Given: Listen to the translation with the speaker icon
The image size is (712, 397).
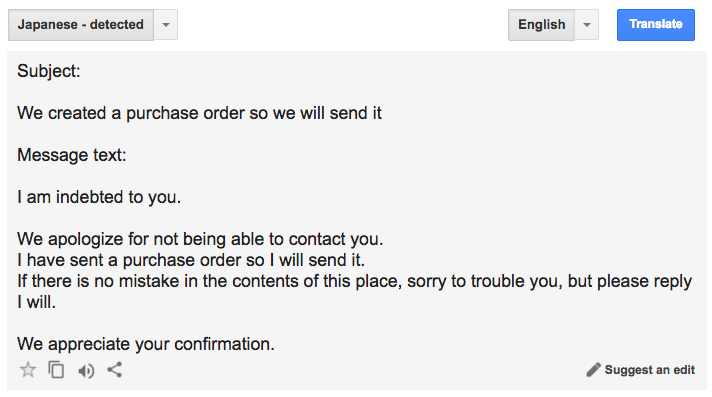Looking at the screenshot, I should click(86, 371).
